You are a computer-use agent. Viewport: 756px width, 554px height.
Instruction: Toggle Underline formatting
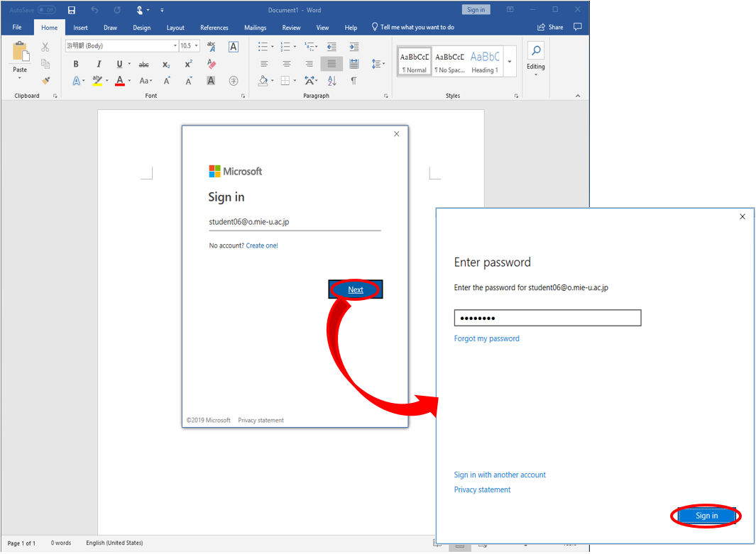pyautogui.click(x=119, y=64)
